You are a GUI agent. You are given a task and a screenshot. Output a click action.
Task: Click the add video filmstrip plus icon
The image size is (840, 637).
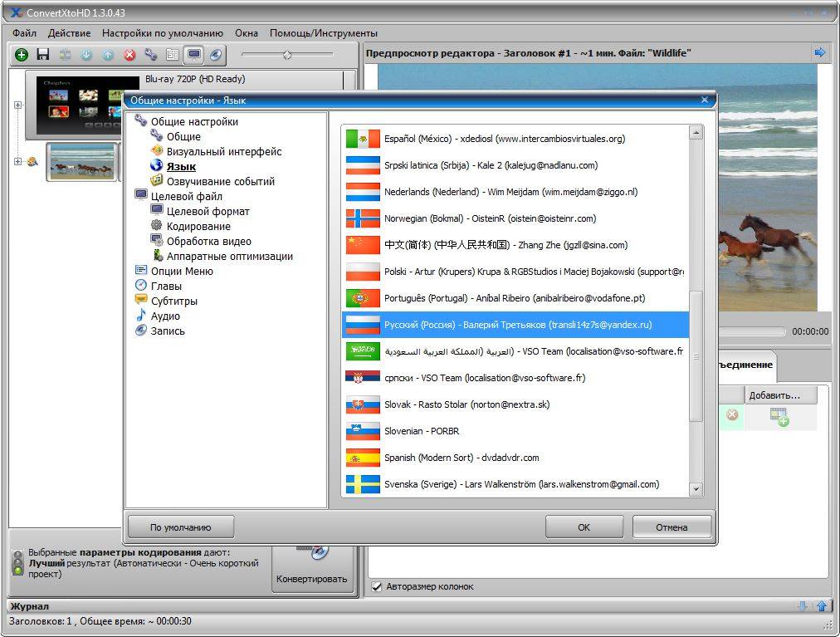click(x=779, y=417)
